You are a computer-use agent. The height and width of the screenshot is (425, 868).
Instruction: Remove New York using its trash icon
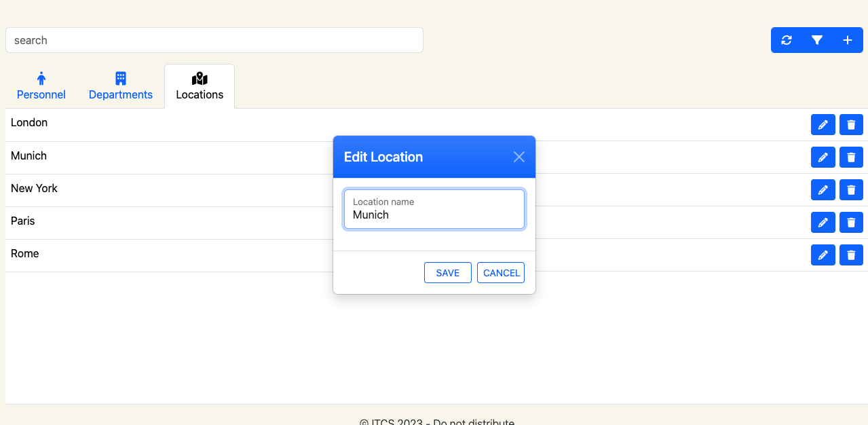(851, 190)
